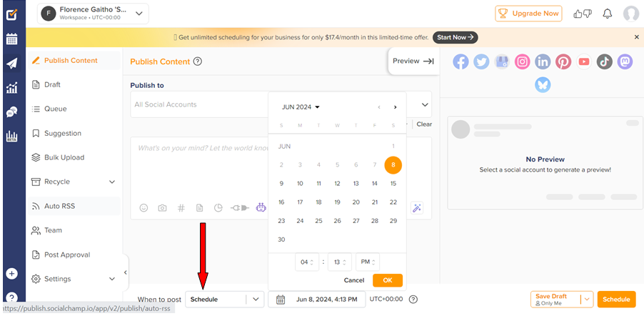The width and height of the screenshot is (644, 316).
Task: Expand the Settings menu
Action: pos(112,279)
